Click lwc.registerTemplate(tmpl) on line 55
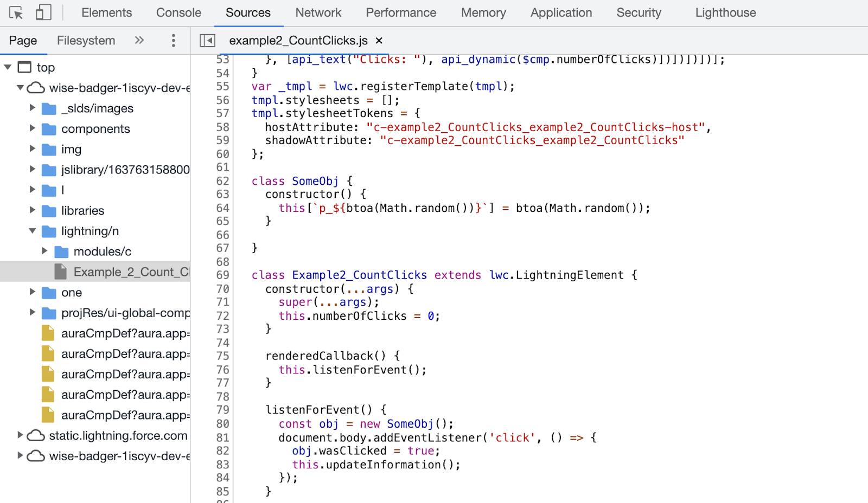This screenshot has width=868, height=503. tap(424, 86)
